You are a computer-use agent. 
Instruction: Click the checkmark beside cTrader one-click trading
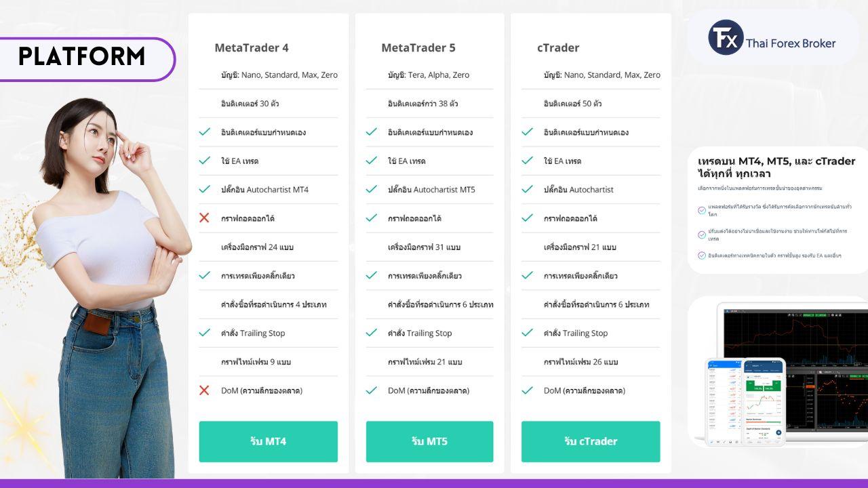pyautogui.click(x=527, y=276)
